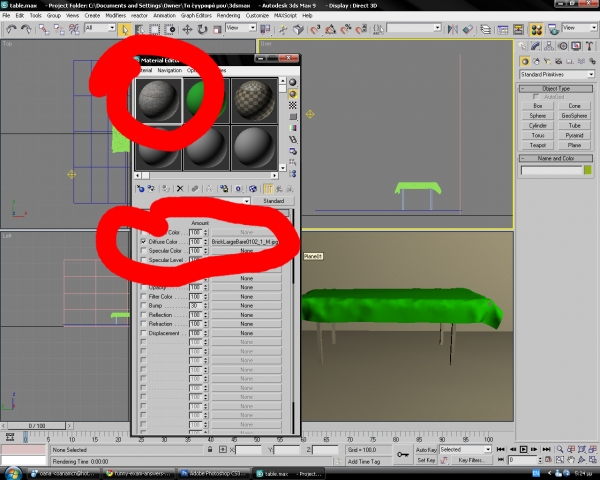Open the Material Editor toolbar icon
The image size is (600, 480).
(x=536, y=29)
